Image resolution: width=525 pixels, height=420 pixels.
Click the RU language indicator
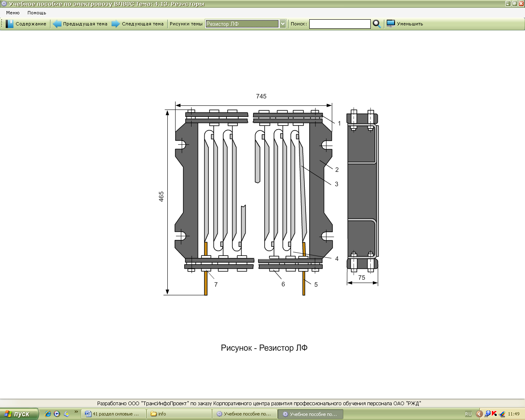[x=468, y=414]
